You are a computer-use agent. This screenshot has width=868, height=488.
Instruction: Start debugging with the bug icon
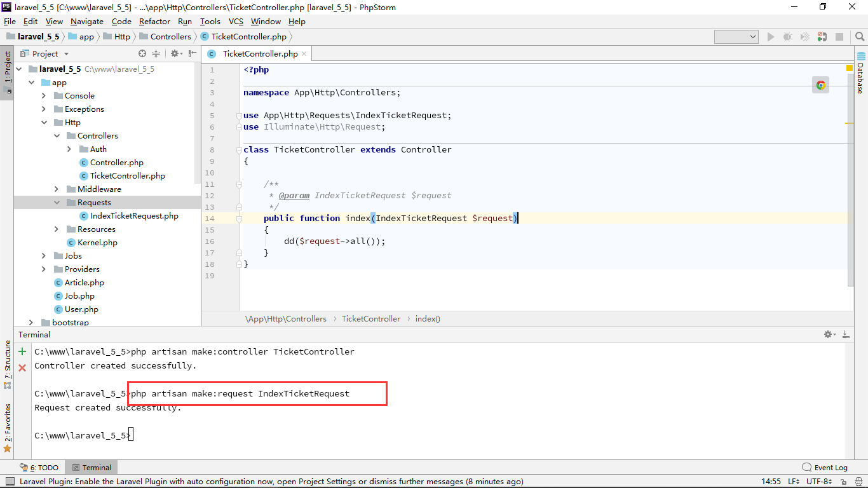pyautogui.click(x=788, y=37)
